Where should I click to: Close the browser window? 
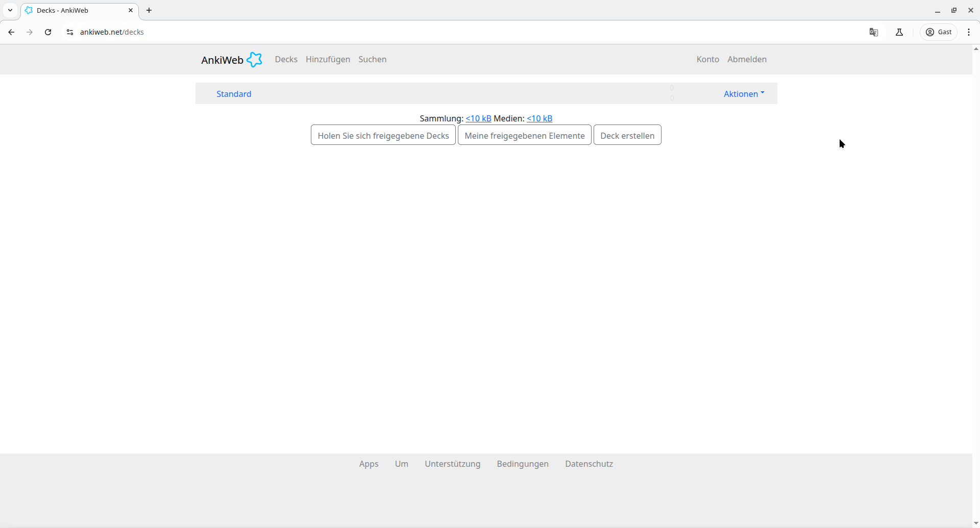click(970, 10)
